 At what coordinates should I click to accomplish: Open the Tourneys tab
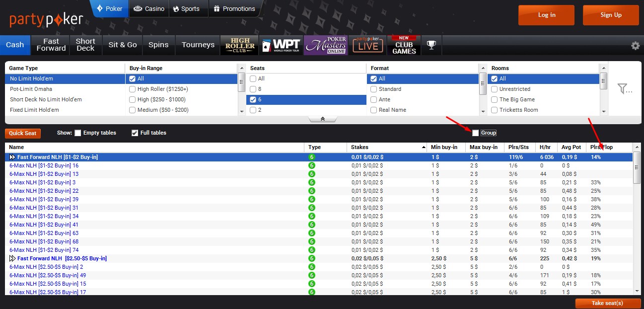[198, 45]
